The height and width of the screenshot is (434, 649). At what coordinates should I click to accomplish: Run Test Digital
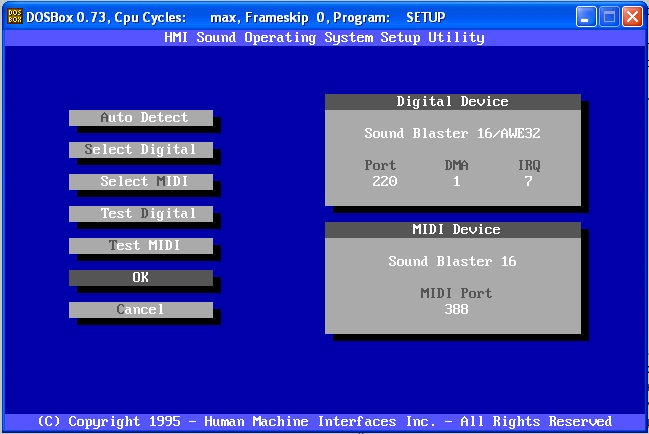pyautogui.click(x=141, y=213)
